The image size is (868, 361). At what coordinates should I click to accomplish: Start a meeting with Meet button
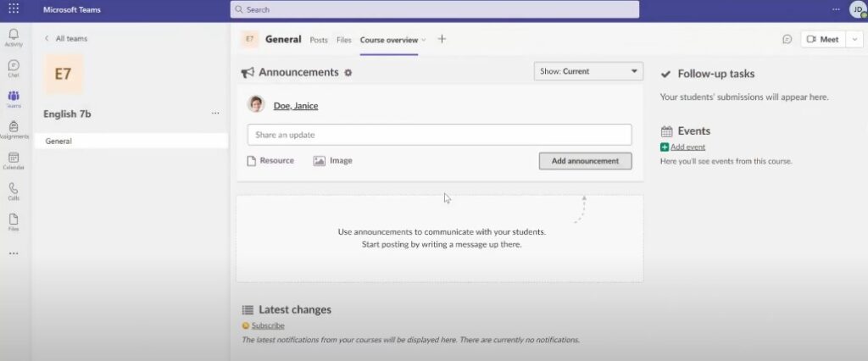coord(822,39)
